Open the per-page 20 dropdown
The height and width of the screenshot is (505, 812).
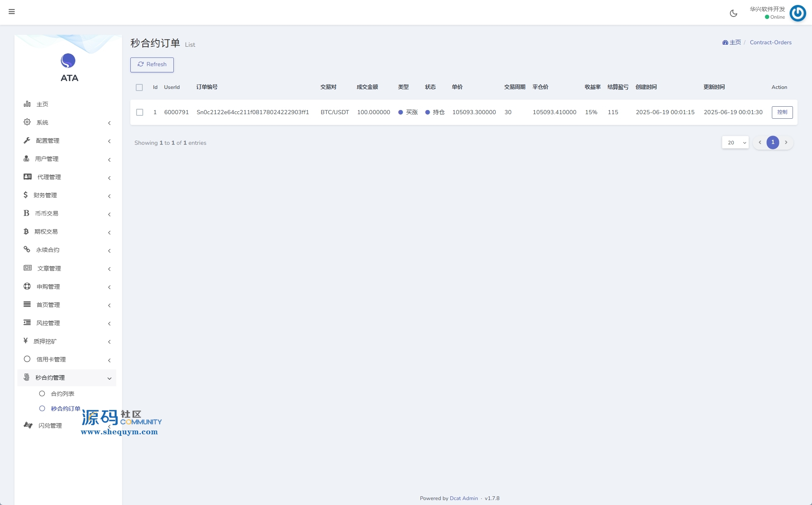tap(735, 142)
